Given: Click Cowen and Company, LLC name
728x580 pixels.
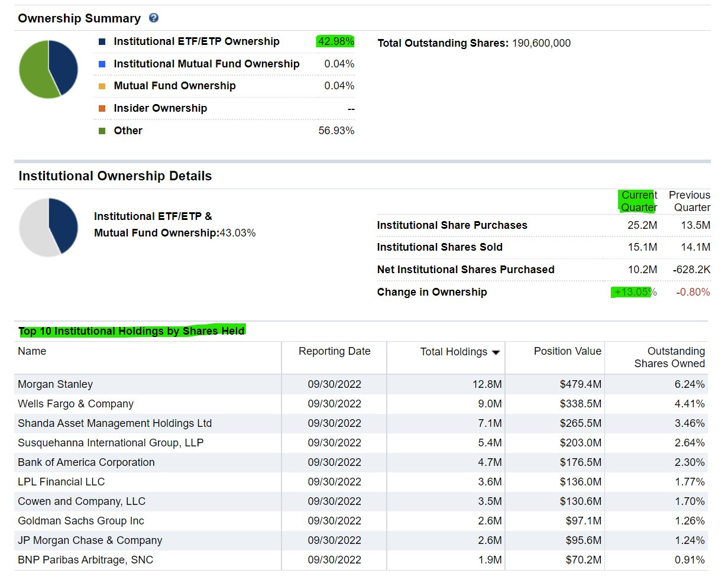Looking at the screenshot, I should coord(82,501).
